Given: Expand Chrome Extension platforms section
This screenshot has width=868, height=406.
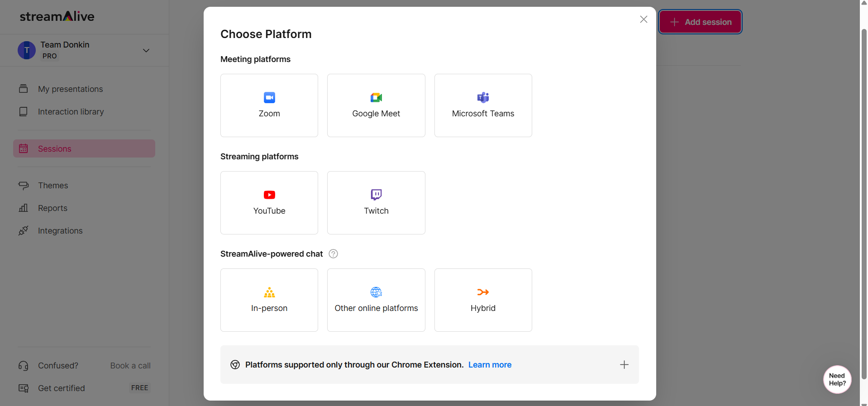Looking at the screenshot, I should point(624,365).
